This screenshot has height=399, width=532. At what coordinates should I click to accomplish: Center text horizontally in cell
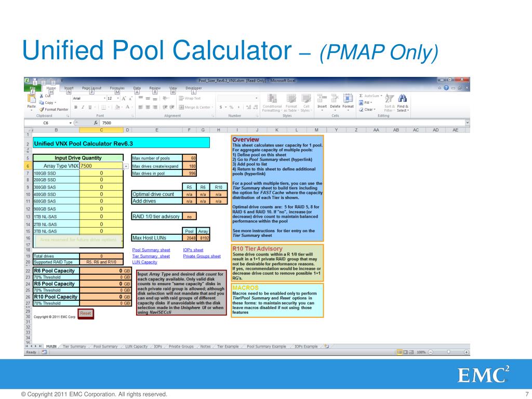click(148, 107)
